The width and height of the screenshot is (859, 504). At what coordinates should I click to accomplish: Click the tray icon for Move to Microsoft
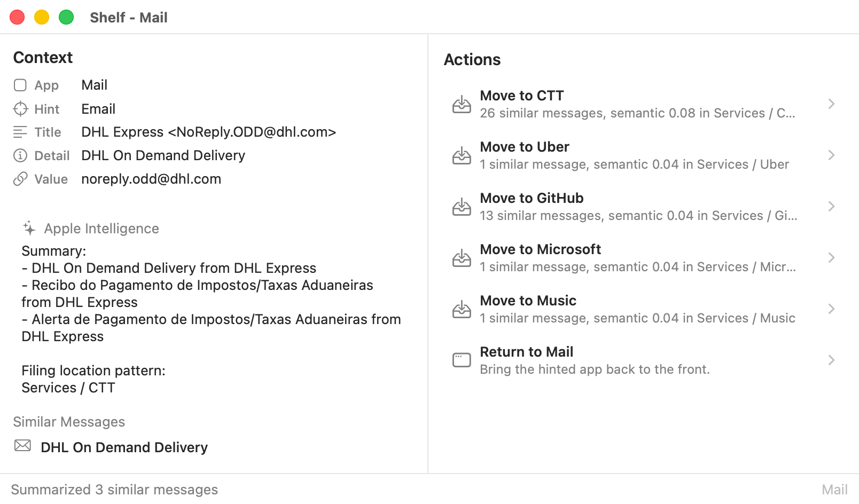click(x=462, y=258)
